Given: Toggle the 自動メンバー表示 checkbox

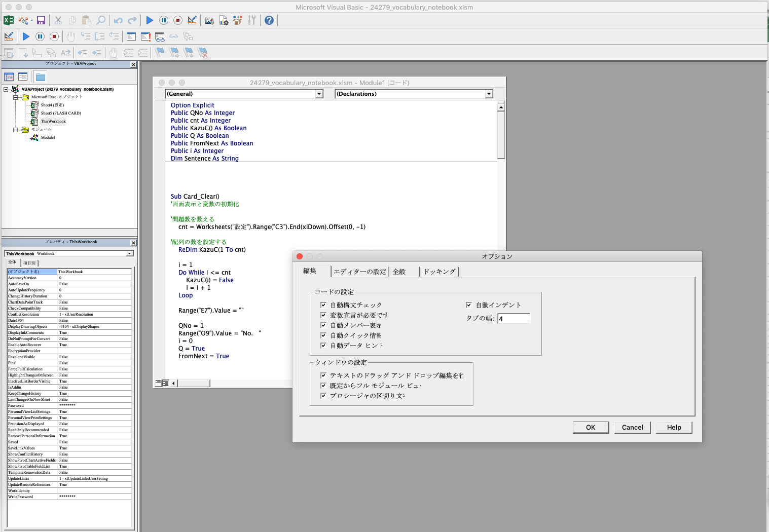Looking at the screenshot, I should [x=323, y=325].
